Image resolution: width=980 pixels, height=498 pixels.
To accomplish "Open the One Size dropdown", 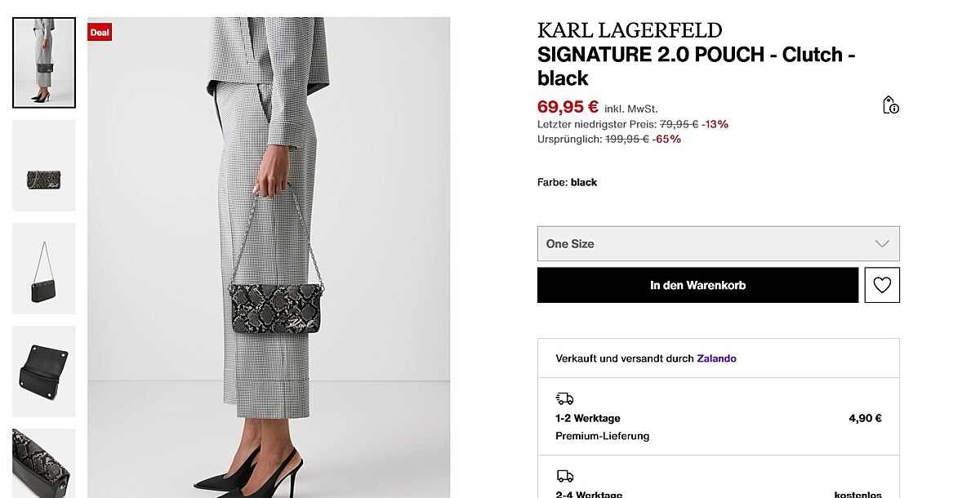I will coord(718,243).
